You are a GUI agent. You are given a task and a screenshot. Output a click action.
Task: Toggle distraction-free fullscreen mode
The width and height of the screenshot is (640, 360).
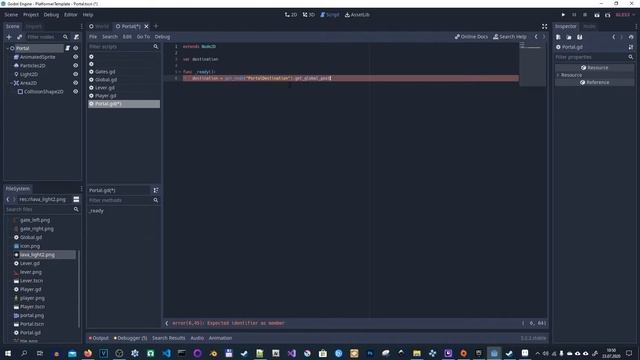pyautogui.click(x=544, y=26)
